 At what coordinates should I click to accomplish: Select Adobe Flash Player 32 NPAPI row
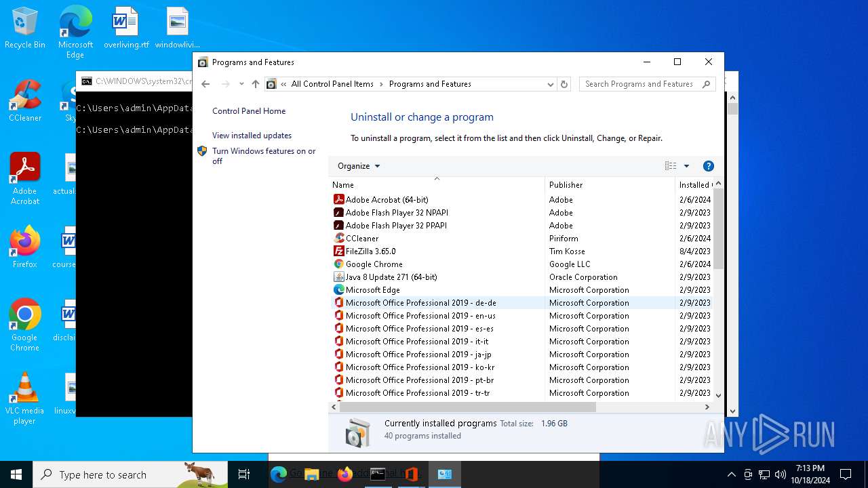point(522,212)
